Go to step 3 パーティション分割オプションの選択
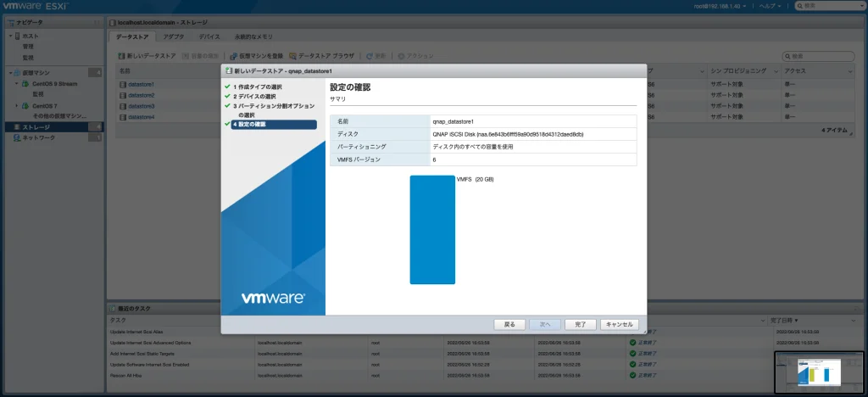Viewport: 868px width, 397px height. pos(274,109)
